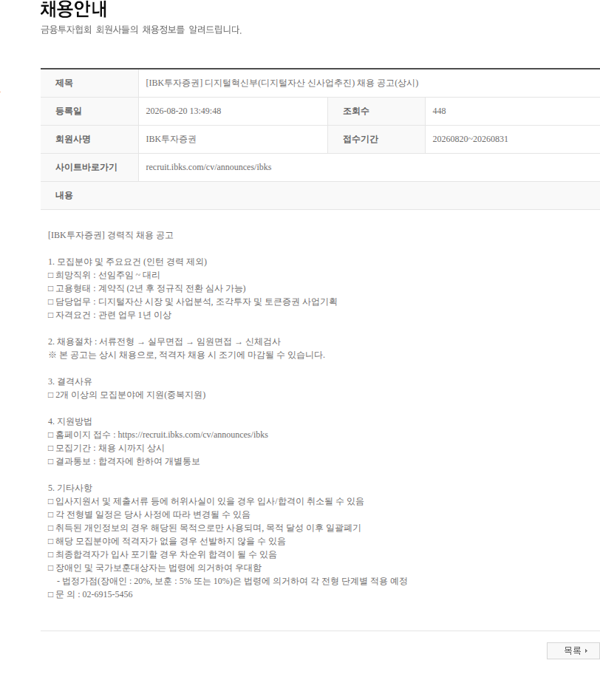Click the 2. 채용절차 process line

[164, 342]
